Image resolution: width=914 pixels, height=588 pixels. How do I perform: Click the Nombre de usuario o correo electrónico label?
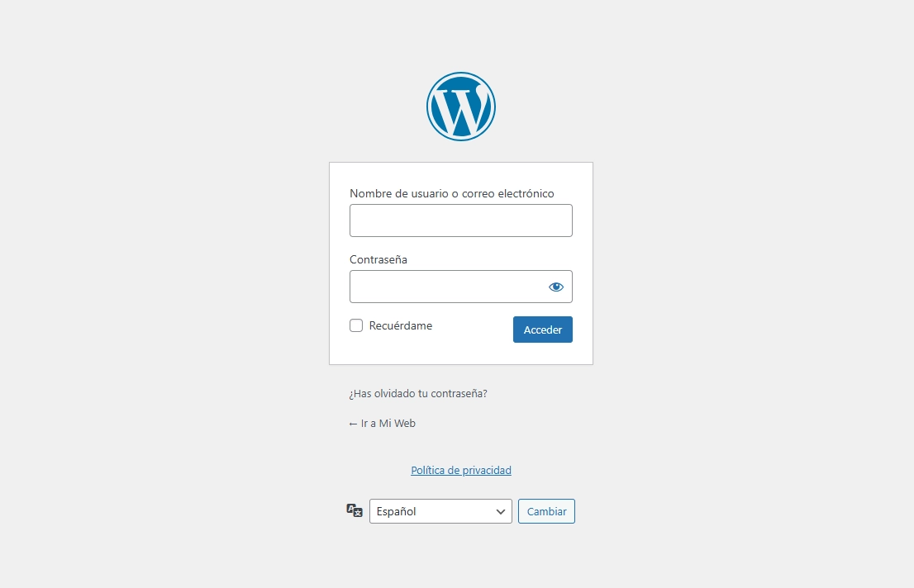[x=452, y=193]
